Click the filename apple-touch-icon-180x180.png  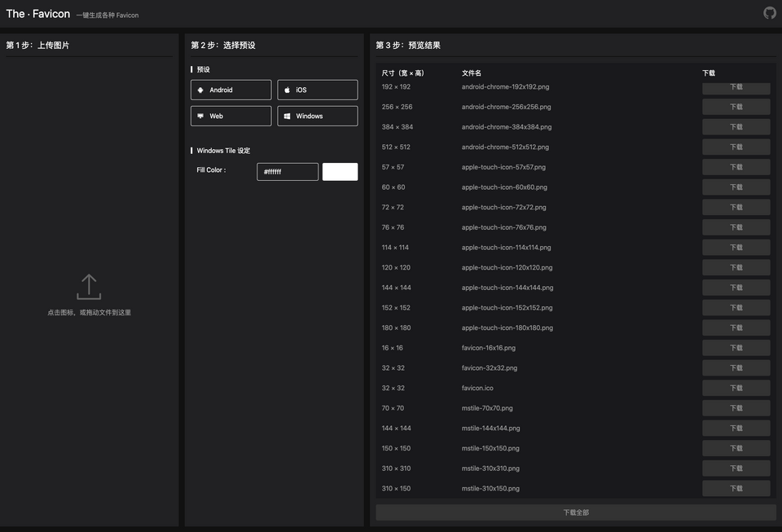(x=507, y=328)
